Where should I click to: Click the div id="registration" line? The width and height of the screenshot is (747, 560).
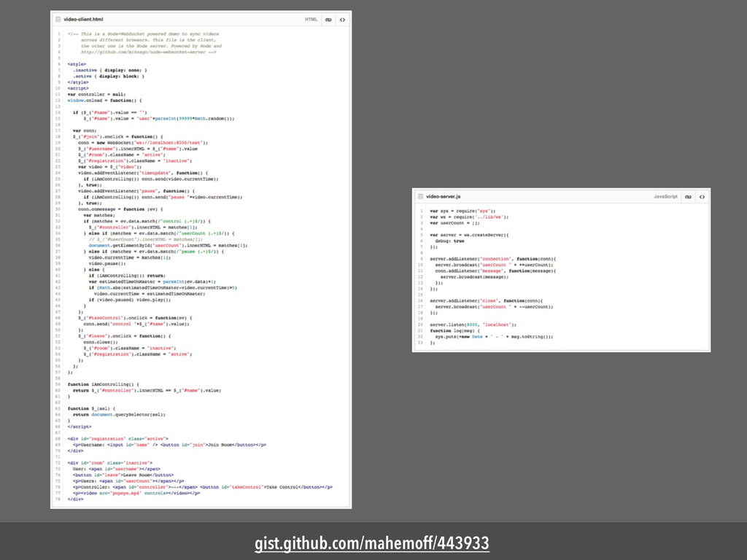click(117, 438)
